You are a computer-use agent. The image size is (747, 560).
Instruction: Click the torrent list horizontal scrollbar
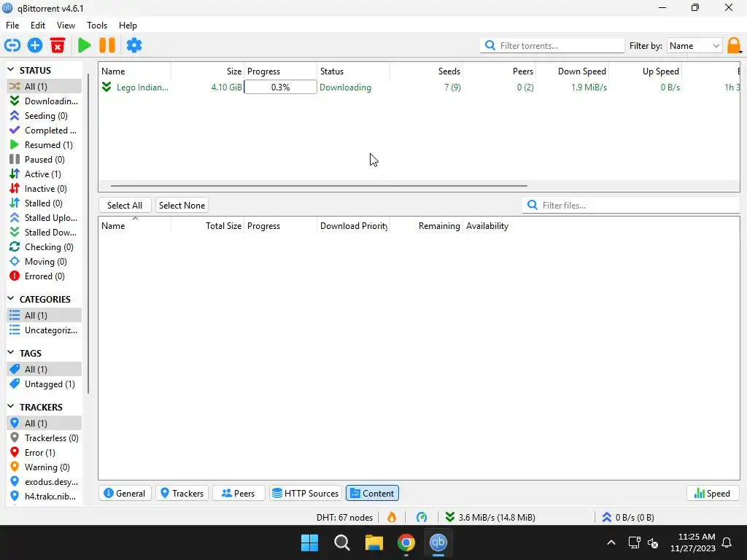point(319,186)
